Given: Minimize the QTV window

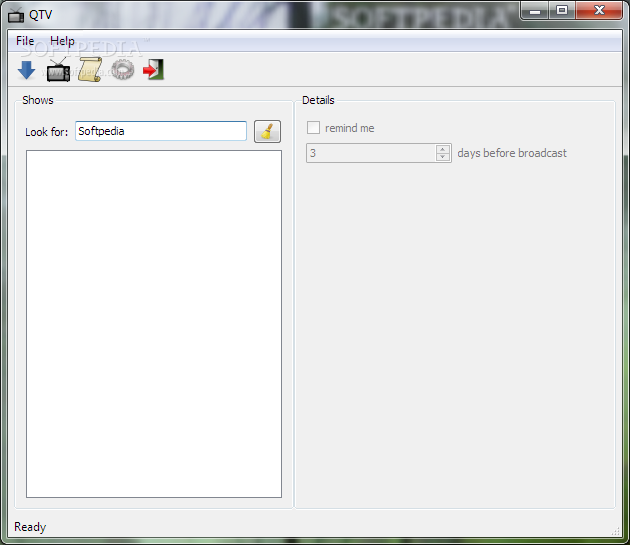Looking at the screenshot, I should 534,10.
